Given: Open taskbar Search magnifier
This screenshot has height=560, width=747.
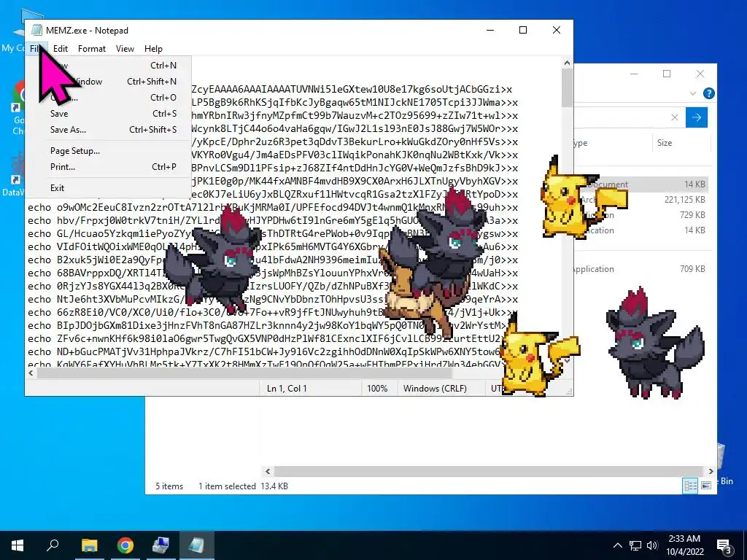Looking at the screenshot, I should pos(53,545).
